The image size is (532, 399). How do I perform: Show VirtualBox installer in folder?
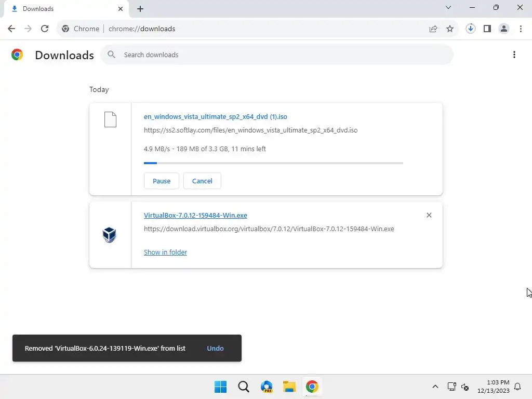(x=165, y=252)
